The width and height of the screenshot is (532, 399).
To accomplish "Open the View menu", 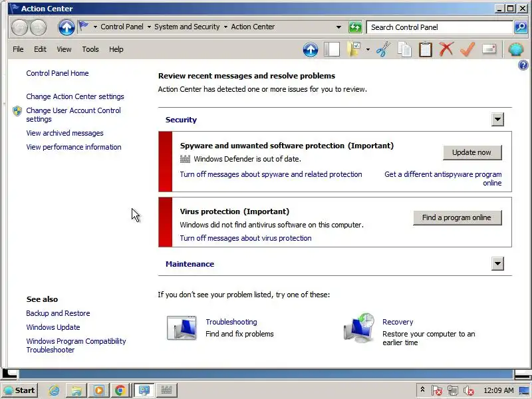I will [64, 49].
